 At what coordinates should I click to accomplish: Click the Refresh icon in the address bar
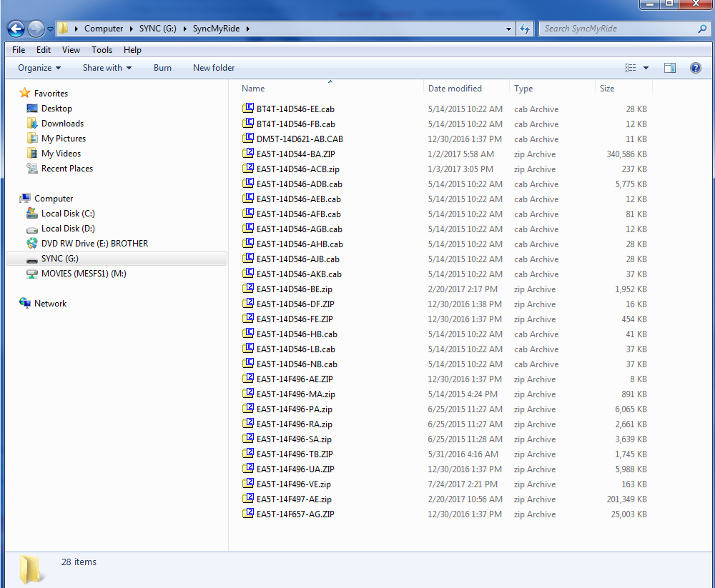click(x=525, y=29)
